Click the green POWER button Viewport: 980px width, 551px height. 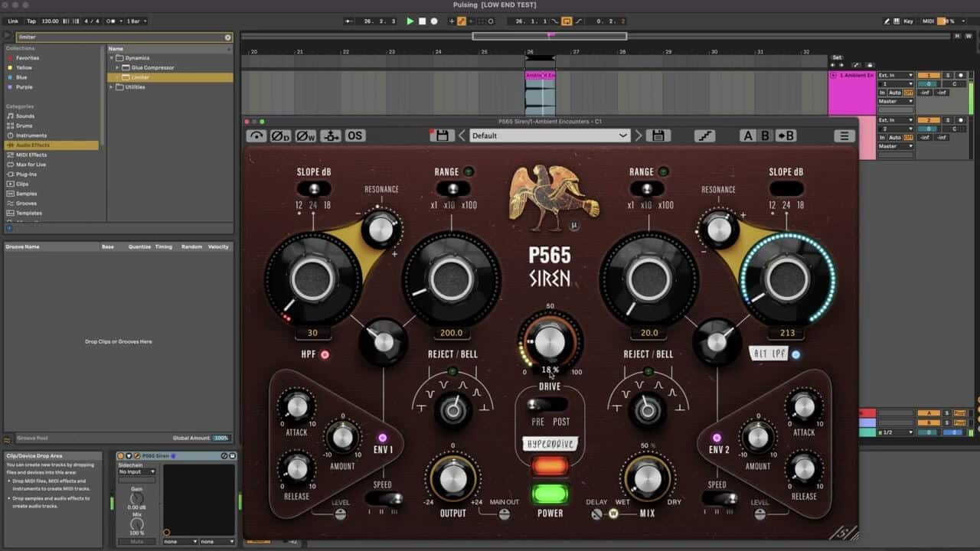550,494
